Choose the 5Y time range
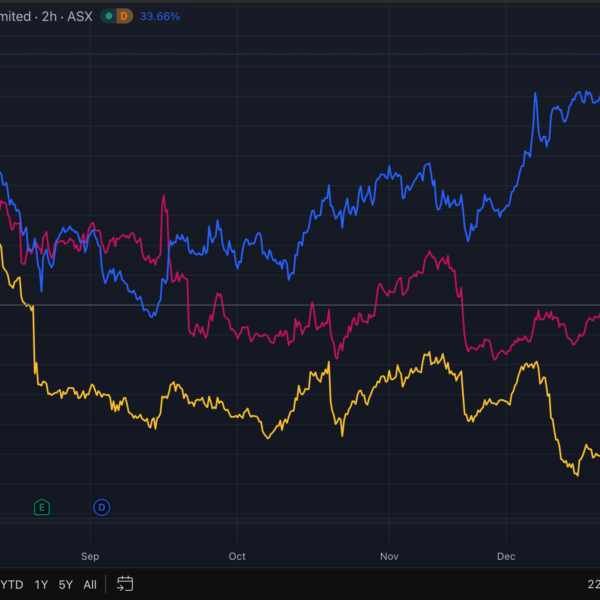Screen dimensions: 600x600 [65, 584]
